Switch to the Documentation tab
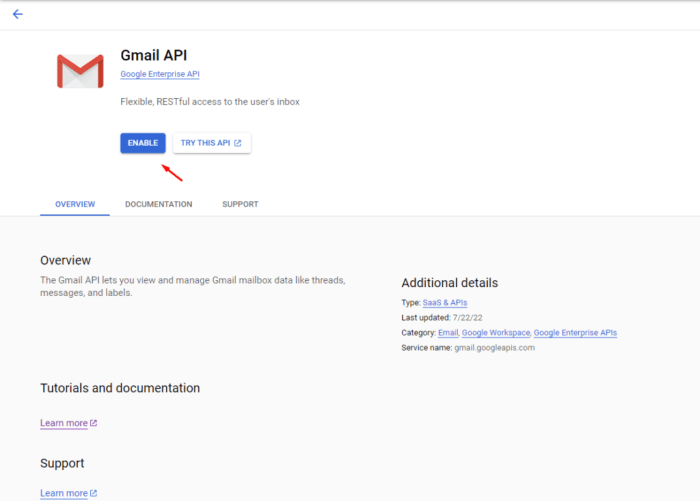Viewport: 700px width, 501px height. (158, 204)
